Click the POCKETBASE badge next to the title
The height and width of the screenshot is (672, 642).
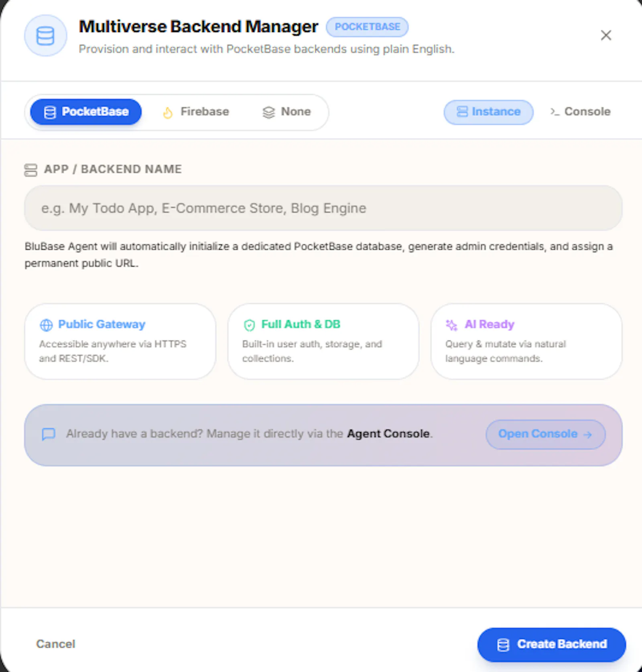(367, 27)
